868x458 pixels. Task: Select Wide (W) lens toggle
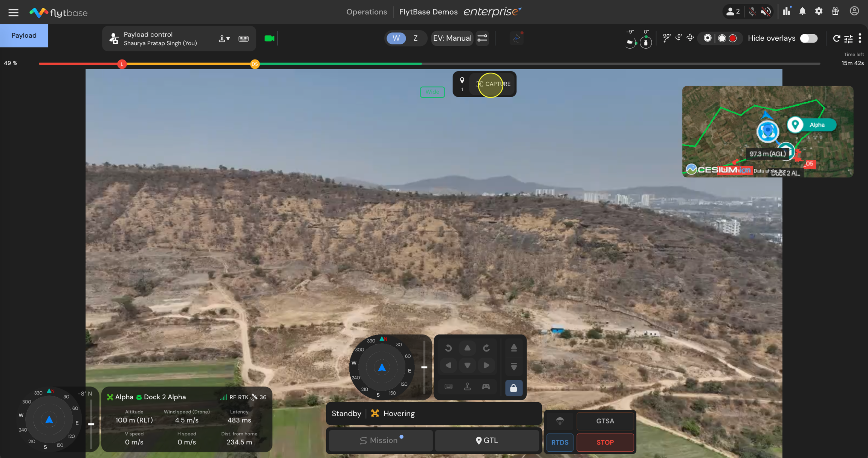[x=396, y=38]
